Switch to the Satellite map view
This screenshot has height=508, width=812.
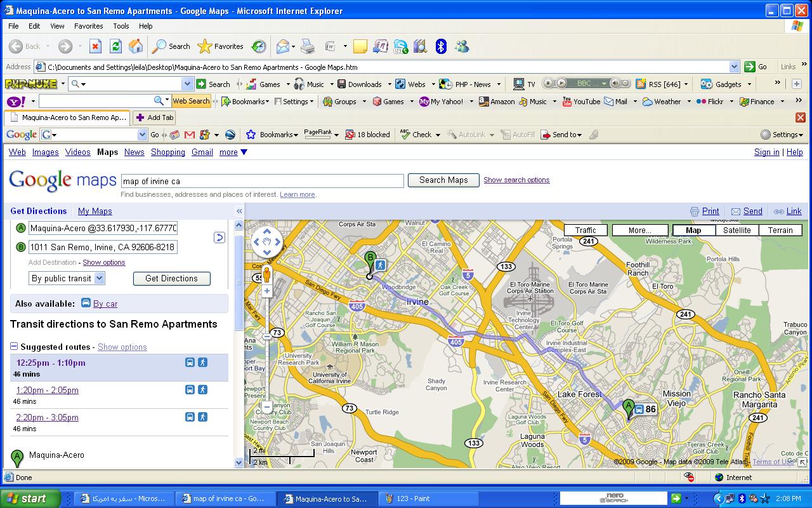(737, 231)
